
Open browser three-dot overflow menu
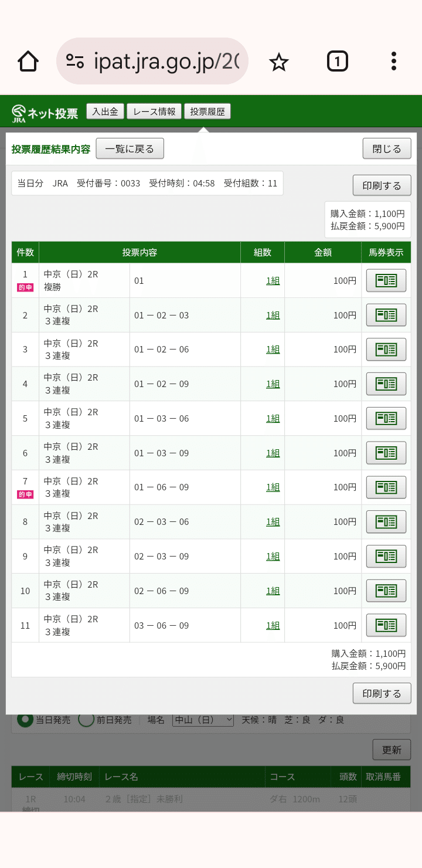[393, 61]
